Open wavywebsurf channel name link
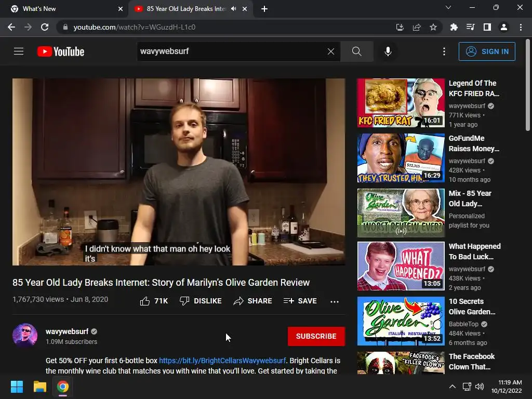The height and width of the screenshot is (399, 532). 67,331
